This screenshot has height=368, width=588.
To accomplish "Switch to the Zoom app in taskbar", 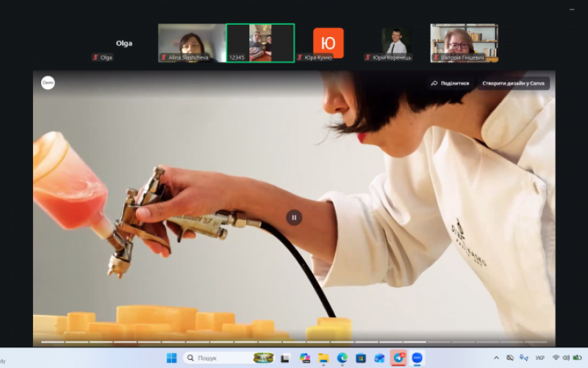I will tap(417, 358).
